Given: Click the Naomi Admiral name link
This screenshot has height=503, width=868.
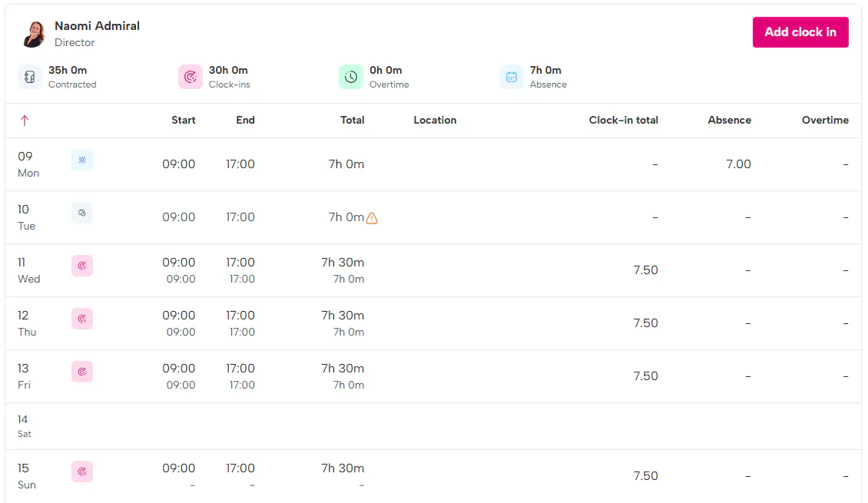Looking at the screenshot, I should click(x=97, y=26).
